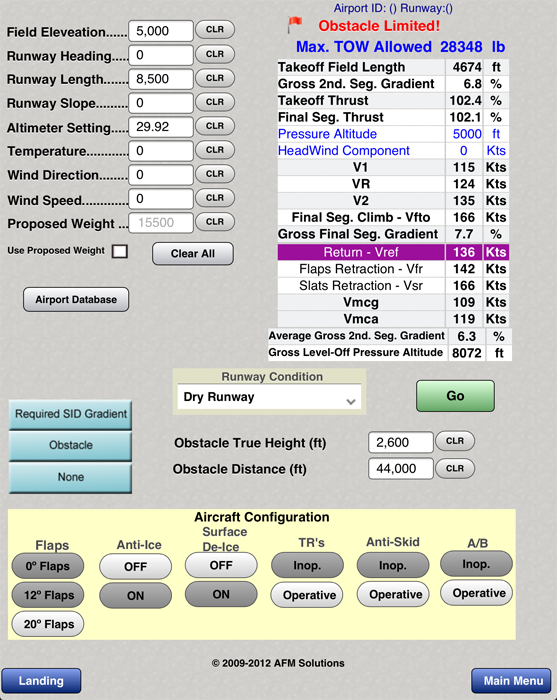557x700 pixels.
Task: Open the Runway Condition dropdown
Action: (x=269, y=396)
